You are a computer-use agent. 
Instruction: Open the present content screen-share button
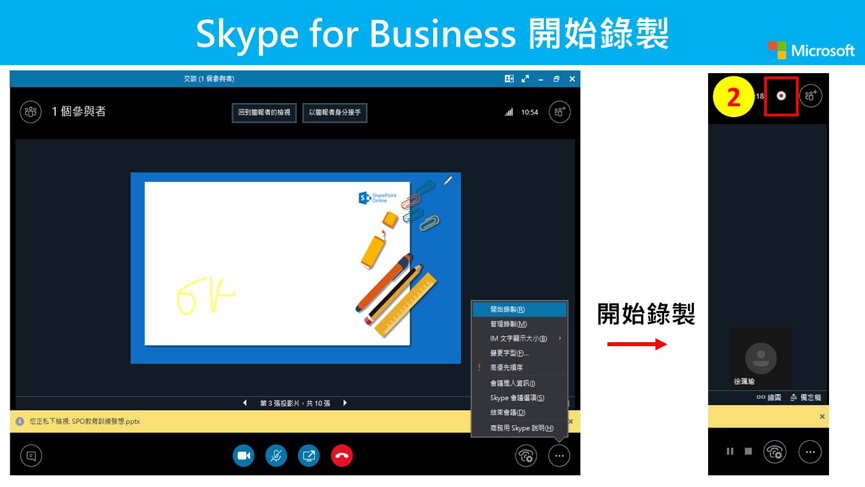(308, 456)
